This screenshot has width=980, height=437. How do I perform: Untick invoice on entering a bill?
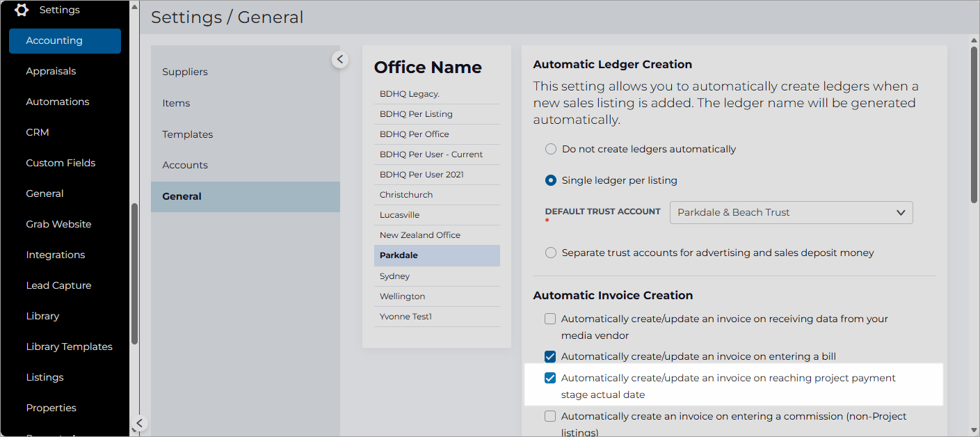(550, 356)
